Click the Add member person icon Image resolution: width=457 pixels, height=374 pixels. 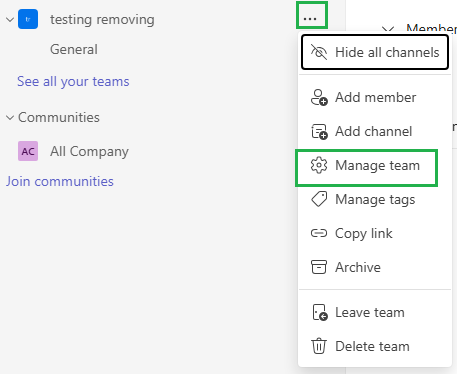tap(319, 97)
